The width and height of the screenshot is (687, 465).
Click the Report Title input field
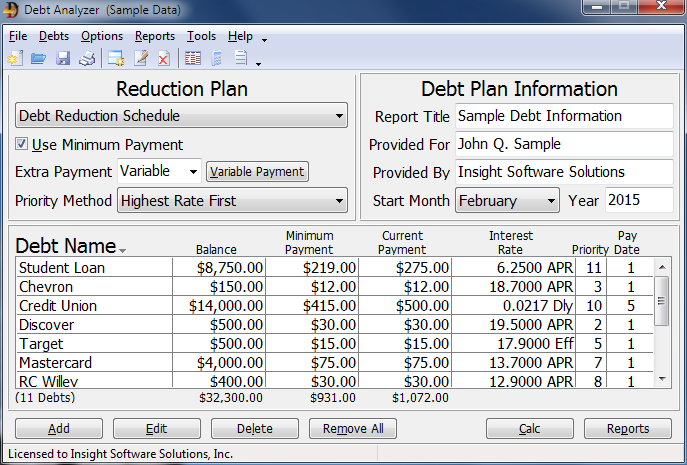pyautogui.click(x=564, y=116)
